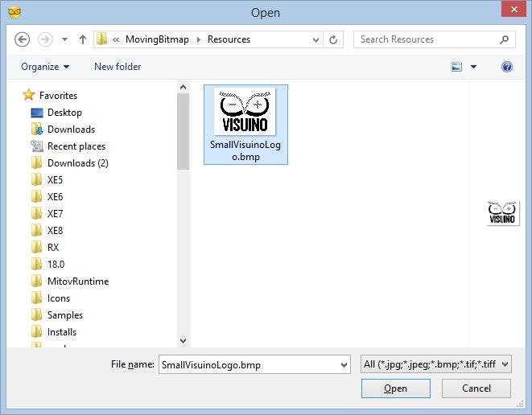Viewport: 532px width, 415px height.
Task: Select the Desktop icon in Favorites
Action: tap(37, 113)
